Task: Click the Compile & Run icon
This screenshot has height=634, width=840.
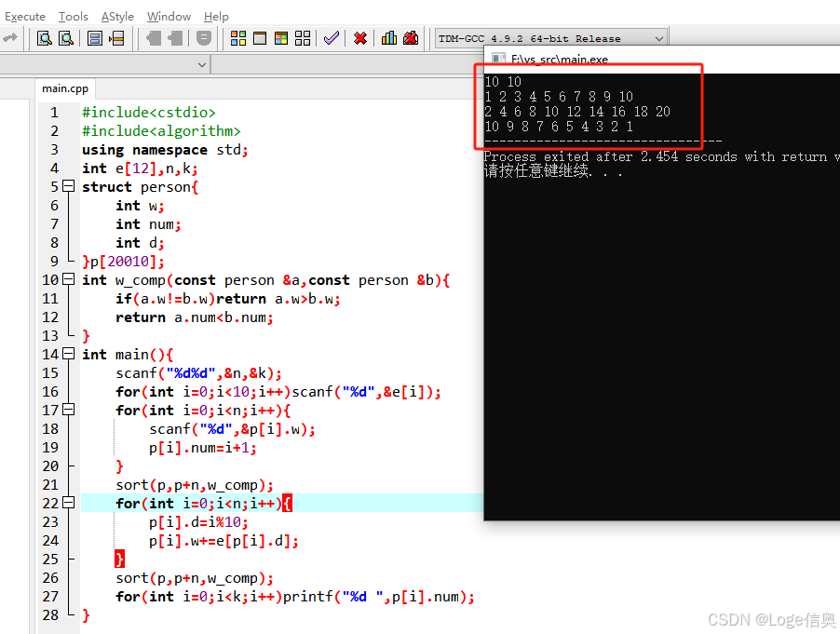Action: (x=280, y=38)
